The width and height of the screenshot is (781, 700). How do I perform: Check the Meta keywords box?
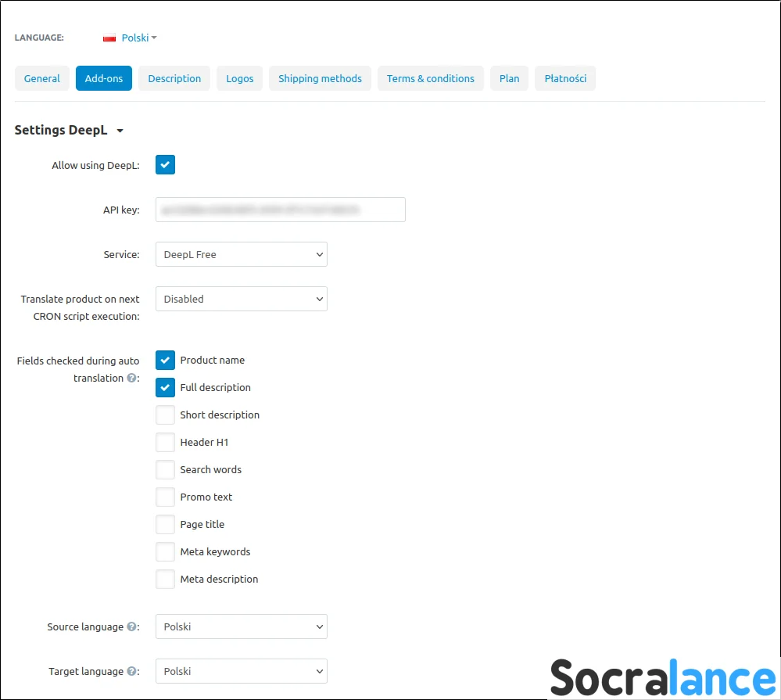coord(166,552)
